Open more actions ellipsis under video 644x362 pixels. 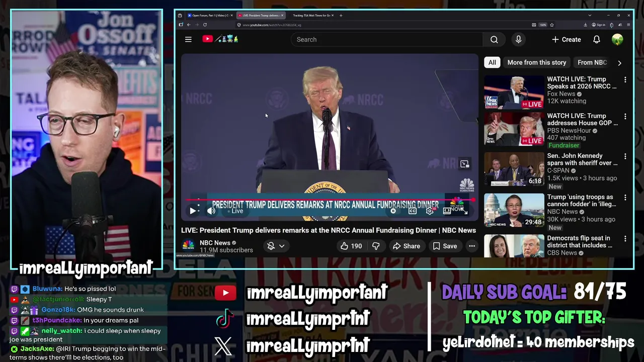(x=472, y=246)
